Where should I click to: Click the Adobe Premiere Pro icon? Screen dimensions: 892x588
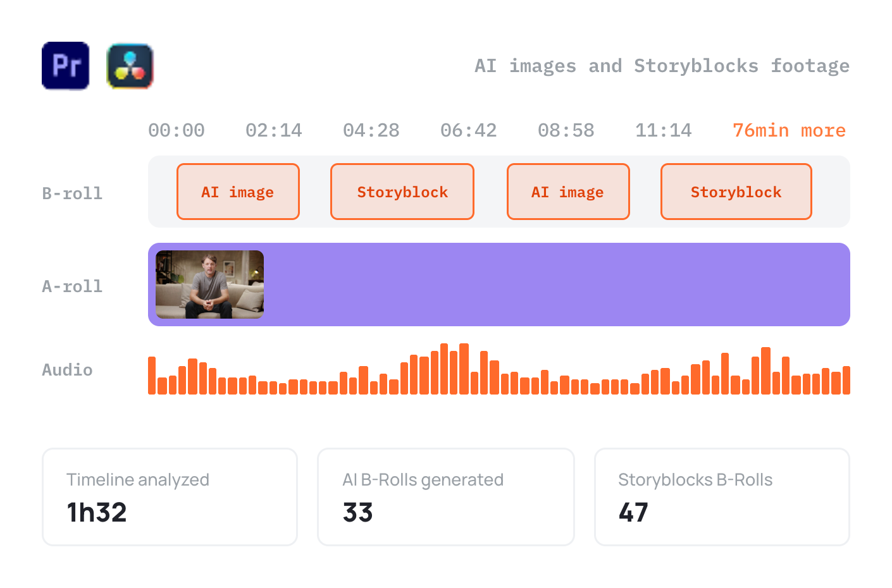66,66
